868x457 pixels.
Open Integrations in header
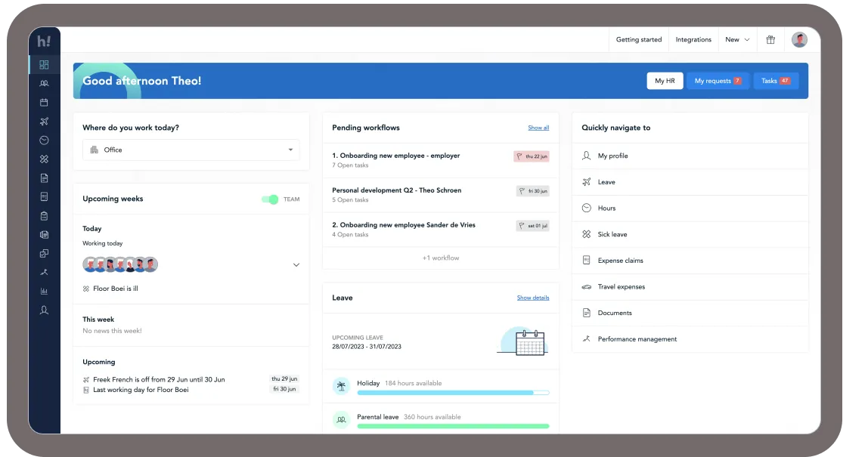693,40
